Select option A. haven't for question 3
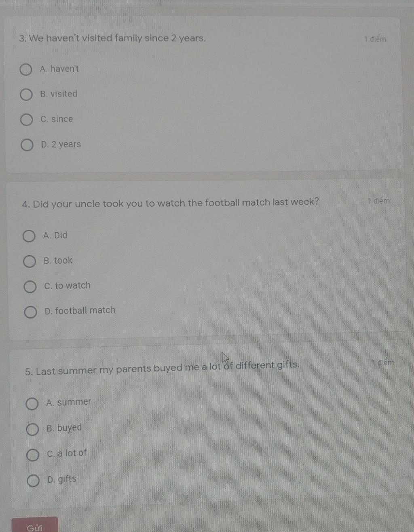 coord(26,70)
